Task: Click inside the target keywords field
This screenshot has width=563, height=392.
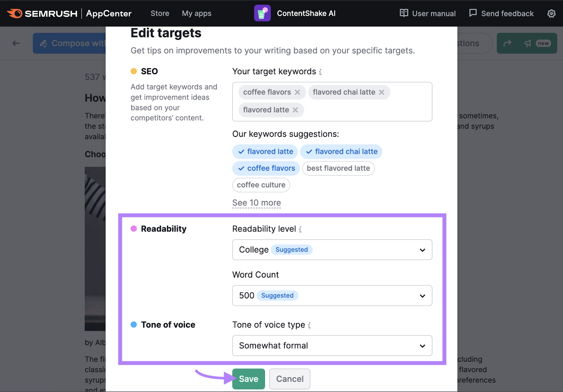Action: tap(366, 110)
